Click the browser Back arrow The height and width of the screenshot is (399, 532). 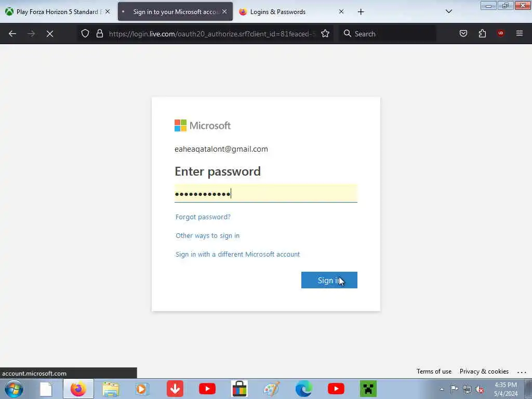pyautogui.click(x=12, y=34)
